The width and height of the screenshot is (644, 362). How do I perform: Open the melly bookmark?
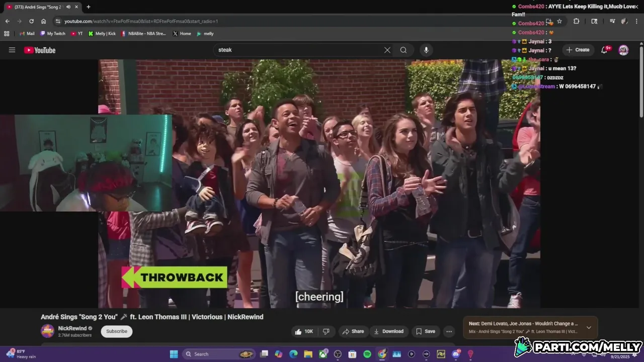coord(205,34)
